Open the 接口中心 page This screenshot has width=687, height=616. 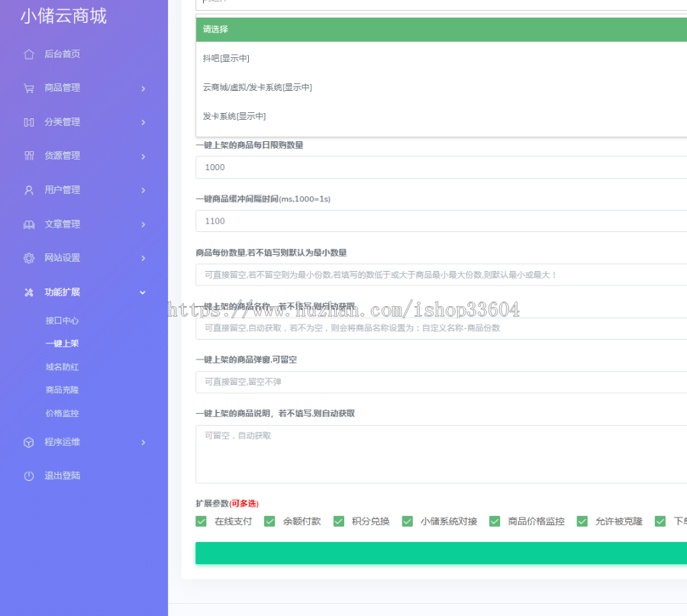[62, 321]
